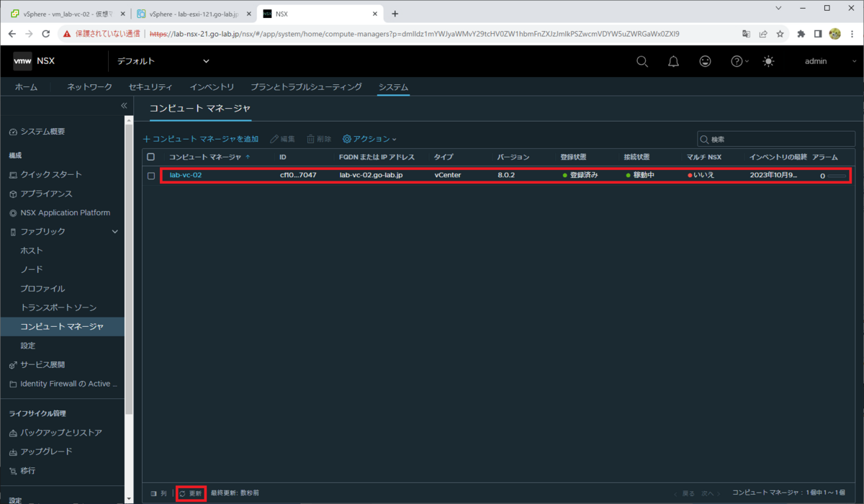
Task: Open プロファイル under ファブリック
Action: pos(42,289)
